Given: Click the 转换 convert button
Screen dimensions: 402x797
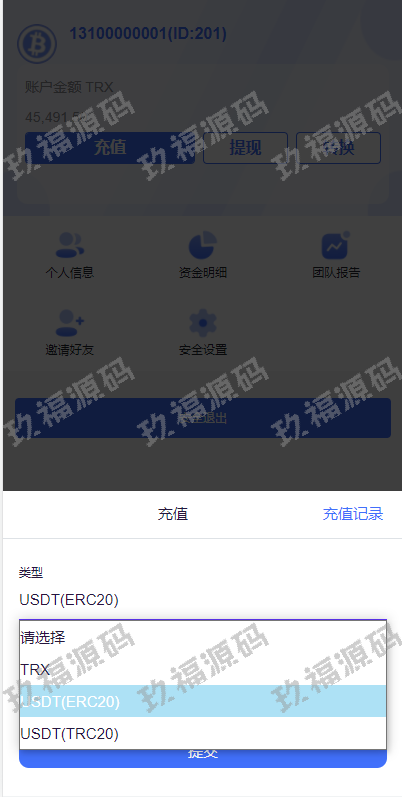Looking at the screenshot, I should pos(338,148).
